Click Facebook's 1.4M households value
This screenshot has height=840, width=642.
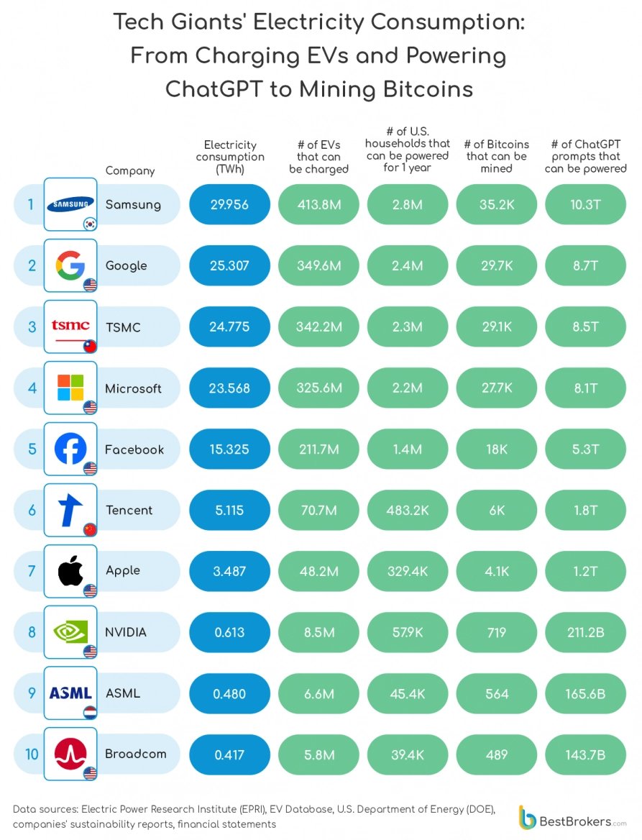[407, 449]
